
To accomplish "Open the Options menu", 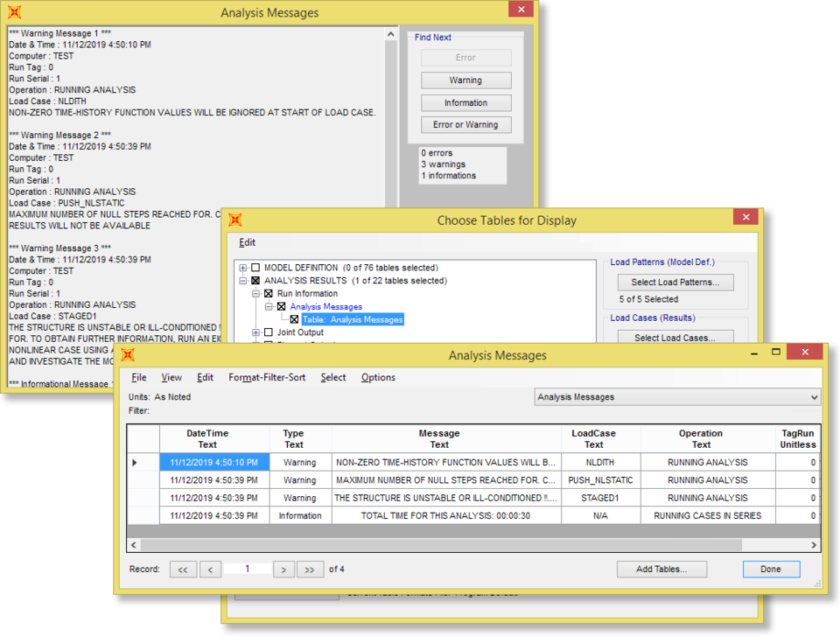I will 378,377.
